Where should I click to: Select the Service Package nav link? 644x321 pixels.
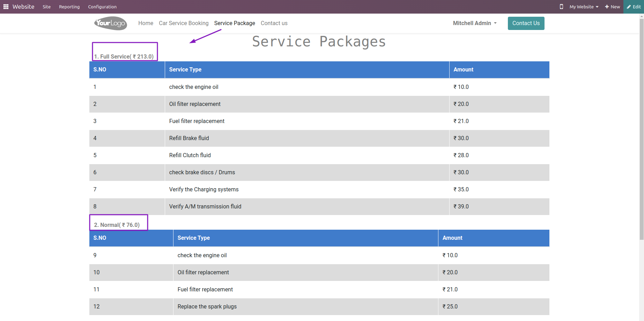(235, 23)
